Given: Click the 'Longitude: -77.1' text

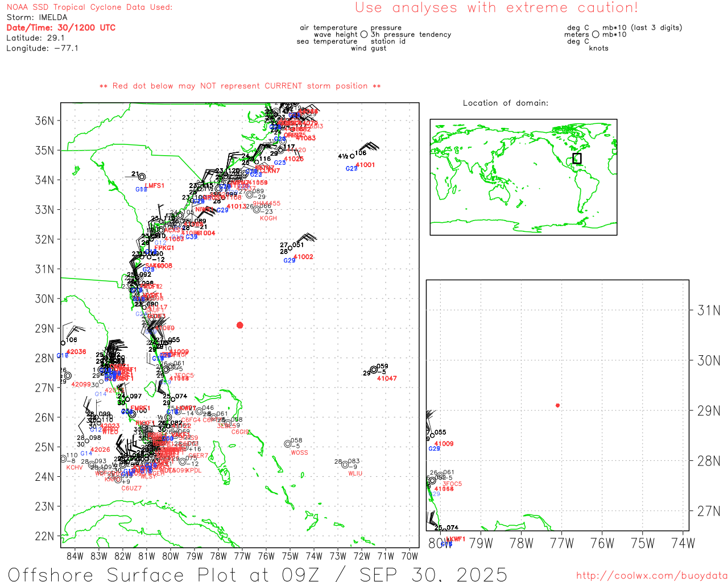Looking at the screenshot, I should [42, 48].
